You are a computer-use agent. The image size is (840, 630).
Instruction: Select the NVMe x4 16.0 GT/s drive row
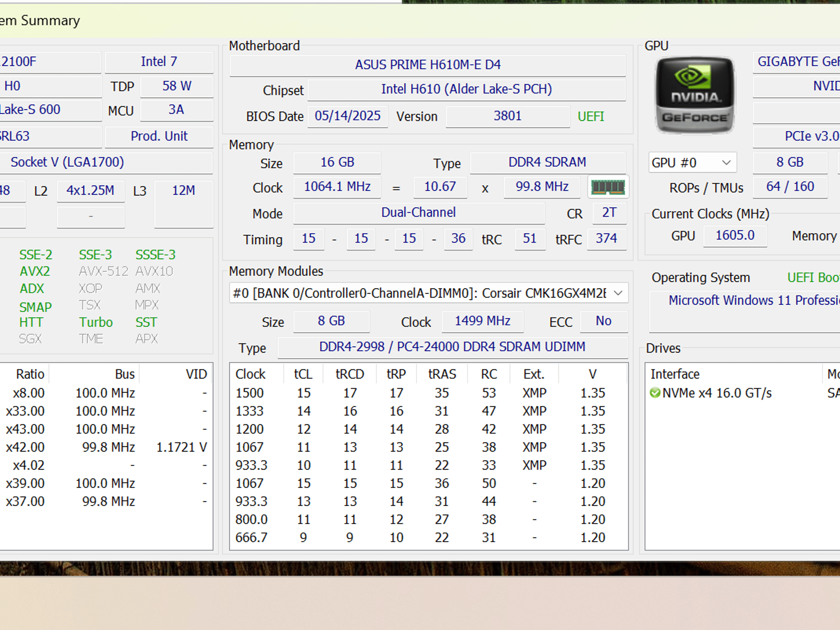click(743, 393)
